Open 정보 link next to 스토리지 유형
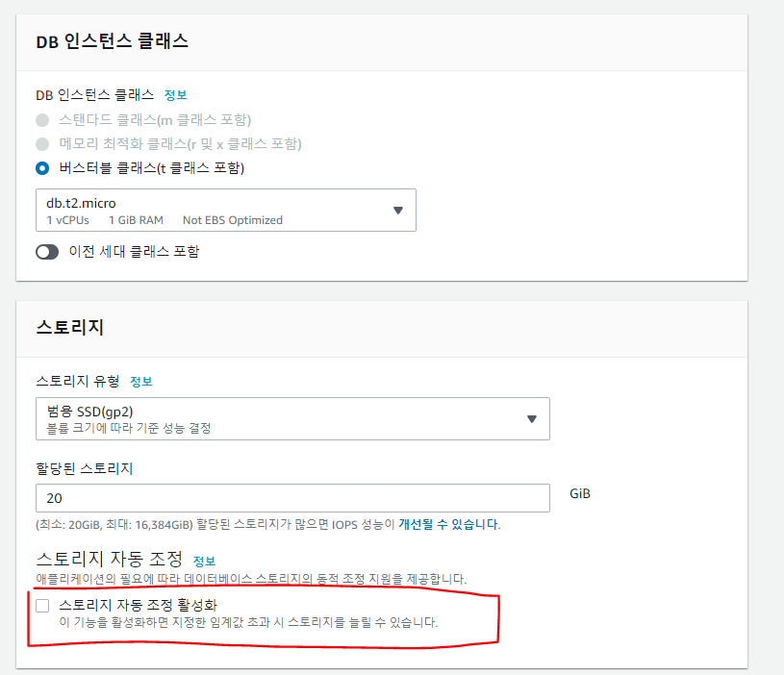This screenshot has width=784, height=675. 141,382
